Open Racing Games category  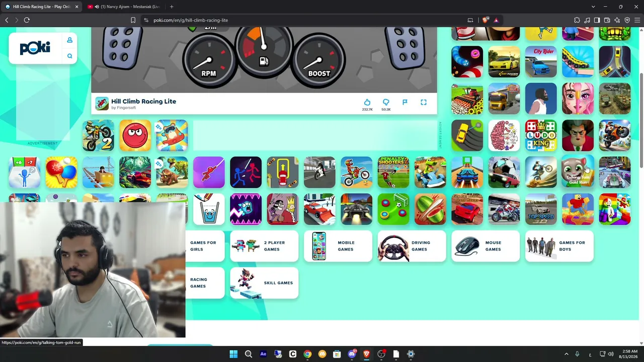click(204, 283)
